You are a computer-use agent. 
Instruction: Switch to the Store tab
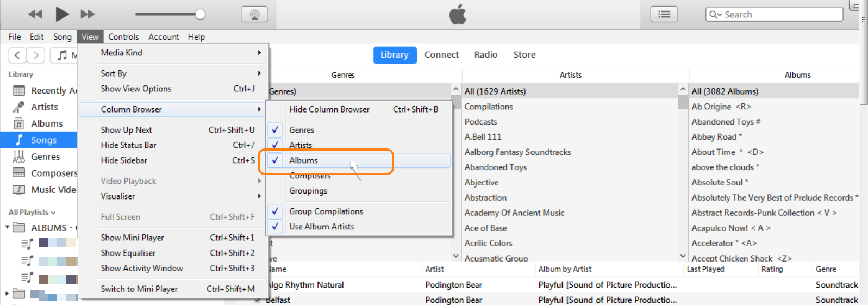524,55
